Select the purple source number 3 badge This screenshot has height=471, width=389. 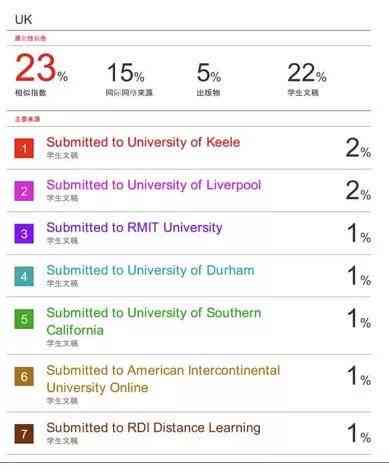(x=24, y=234)
